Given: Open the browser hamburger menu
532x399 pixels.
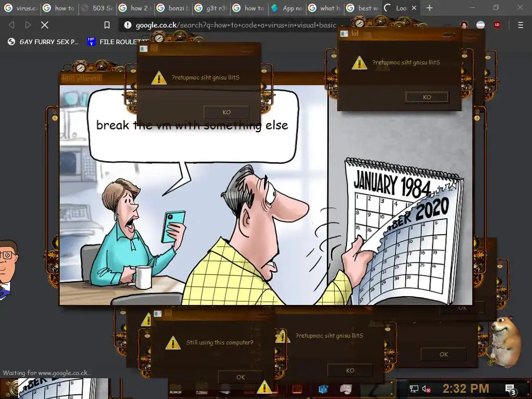Looking at the screenshot, I should pos(521,25).
